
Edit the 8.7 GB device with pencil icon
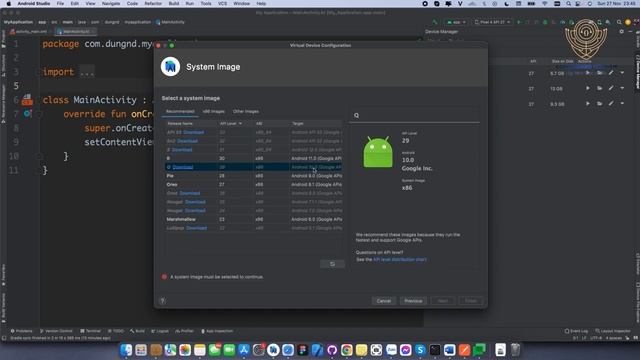pos(611,73)
